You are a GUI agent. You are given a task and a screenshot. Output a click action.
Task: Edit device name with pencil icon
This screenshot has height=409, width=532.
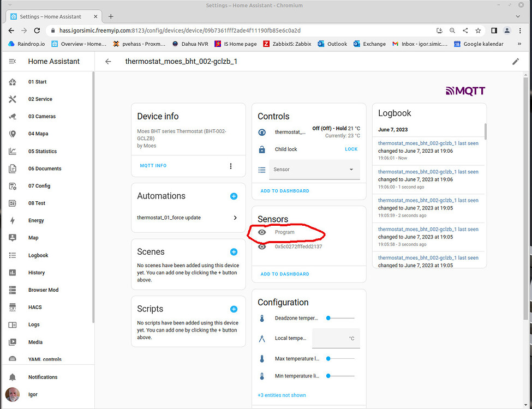tap(516, 62)
